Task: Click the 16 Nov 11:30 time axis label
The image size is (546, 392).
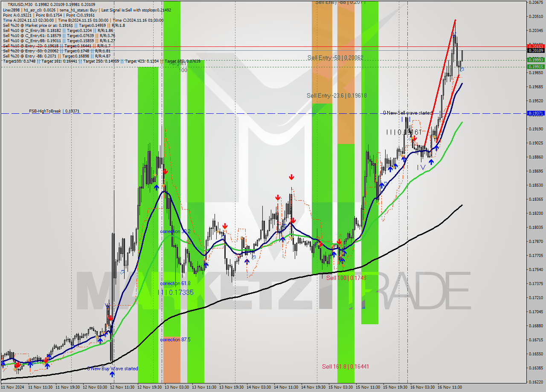Action: pyautogui.click(x=450, y=387)
